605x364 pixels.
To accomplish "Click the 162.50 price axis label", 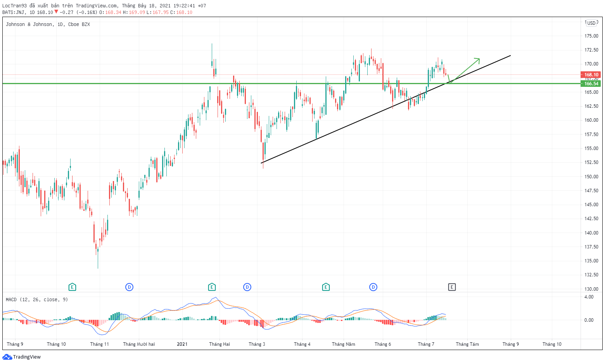I will [x=591, y=106].
